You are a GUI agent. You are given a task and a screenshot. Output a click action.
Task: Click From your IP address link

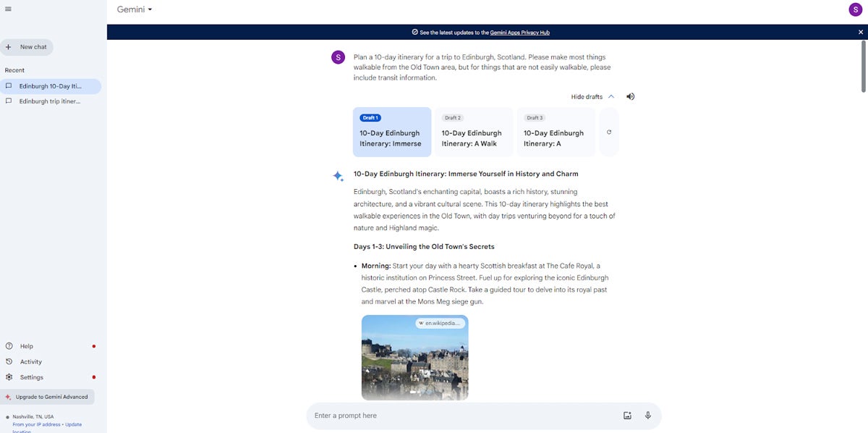pos(36,424)
